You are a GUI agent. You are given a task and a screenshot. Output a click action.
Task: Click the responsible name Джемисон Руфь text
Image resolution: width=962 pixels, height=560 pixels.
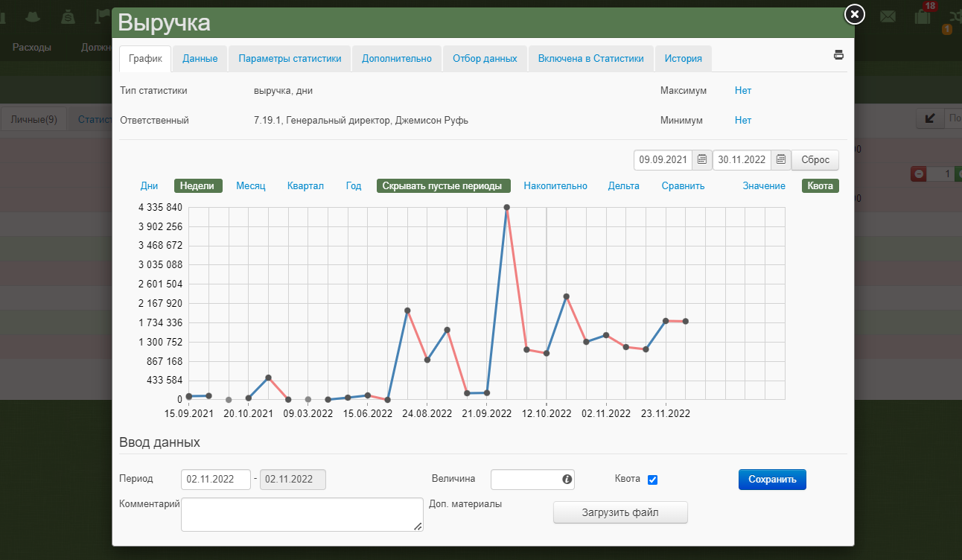point(432,120)
